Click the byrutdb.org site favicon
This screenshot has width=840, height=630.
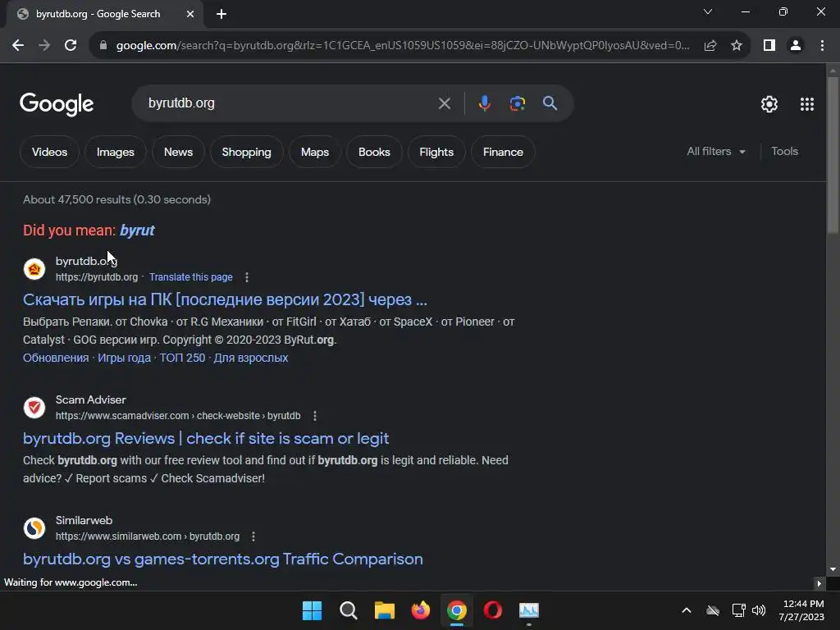[34, 269]
